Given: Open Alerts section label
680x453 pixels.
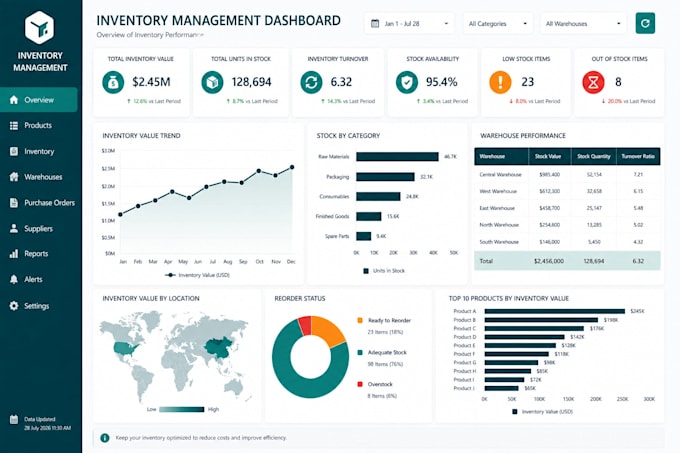Looking at the screenshot, I should click(33, 279).
